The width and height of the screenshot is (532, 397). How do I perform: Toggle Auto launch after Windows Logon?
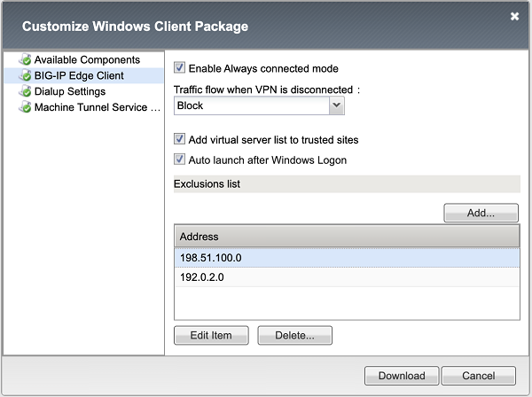179,160
